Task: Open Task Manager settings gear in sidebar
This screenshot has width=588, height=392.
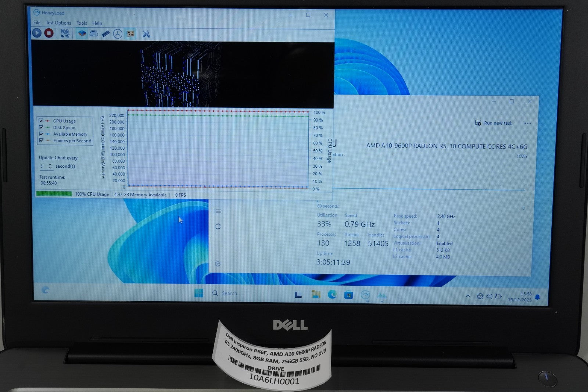Action: click(x=218, y=263)
